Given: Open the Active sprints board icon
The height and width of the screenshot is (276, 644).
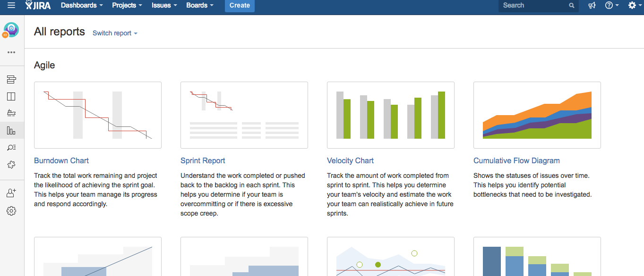Looking at the screenshot, I should tap(11, 97).
